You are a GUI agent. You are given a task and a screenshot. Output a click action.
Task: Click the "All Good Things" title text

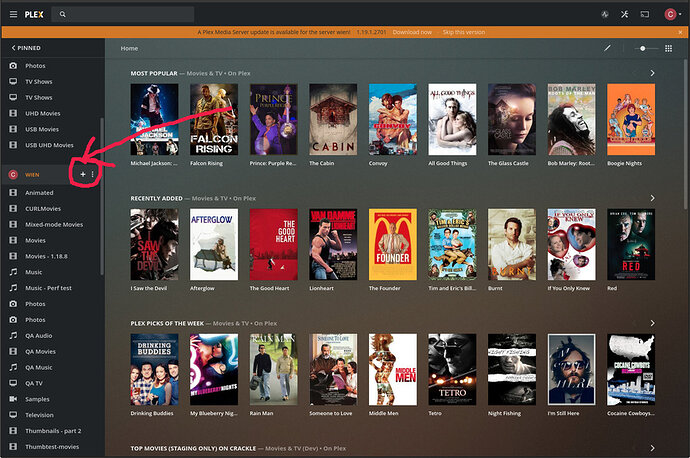click(448, 163)
